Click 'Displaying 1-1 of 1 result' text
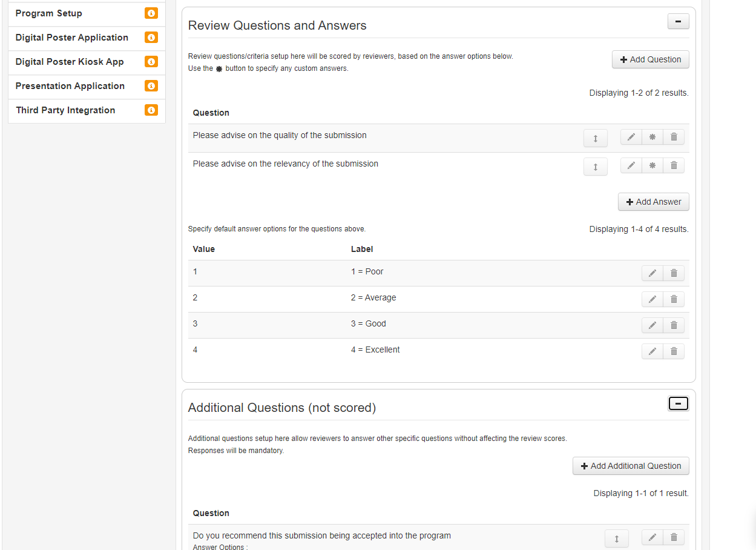This screenshot has height=550, width=756. click(x=641, y=493)
